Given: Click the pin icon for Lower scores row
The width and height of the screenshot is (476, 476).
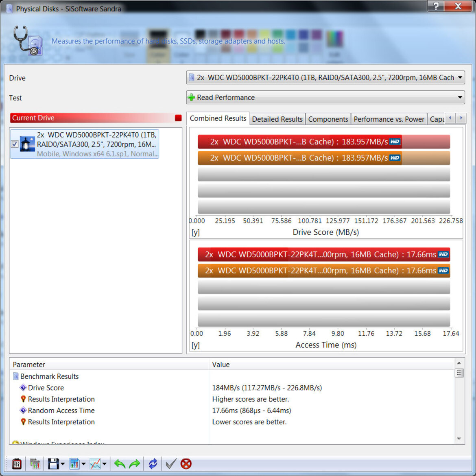Looking at the screenshot, I should click(x=23, y=421).
